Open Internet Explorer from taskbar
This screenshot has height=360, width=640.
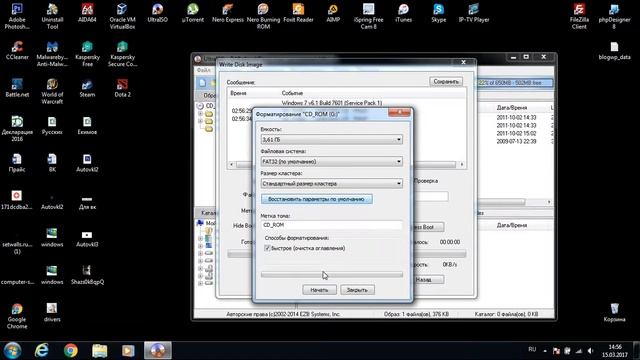coord(41,351)
